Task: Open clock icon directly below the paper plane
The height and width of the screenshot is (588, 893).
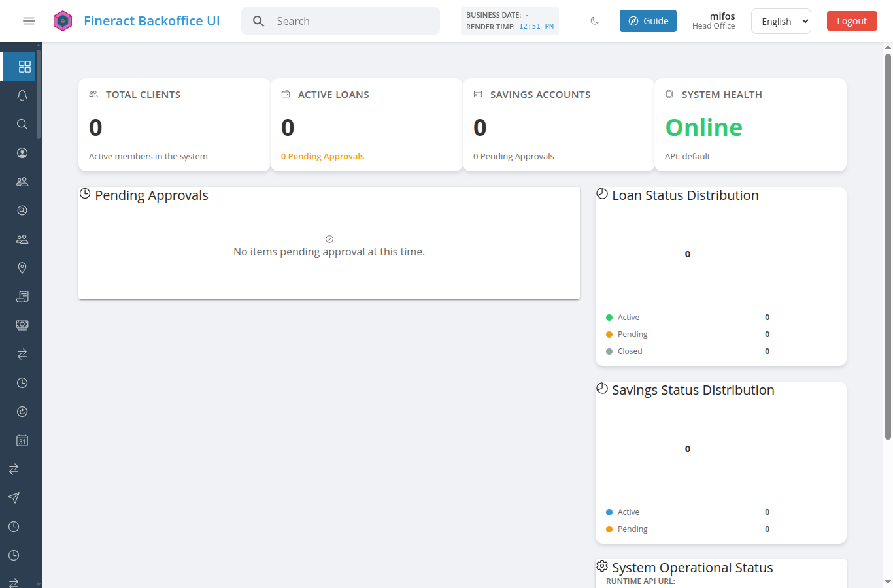Action: 14,527
